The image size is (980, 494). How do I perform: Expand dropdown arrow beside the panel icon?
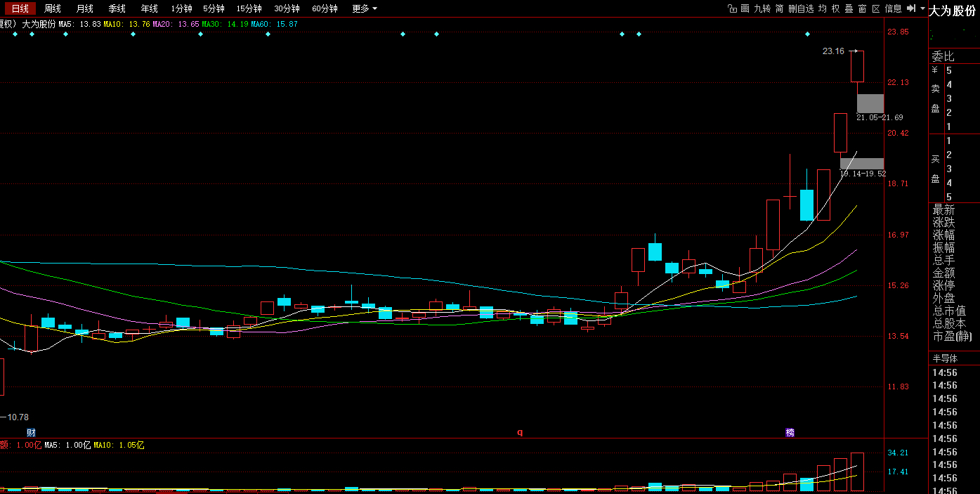922,8
